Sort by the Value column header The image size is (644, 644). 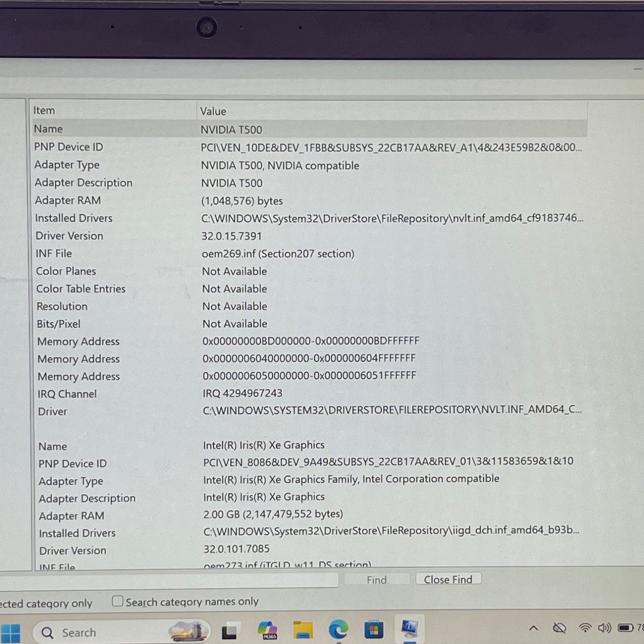pos(392,111)
